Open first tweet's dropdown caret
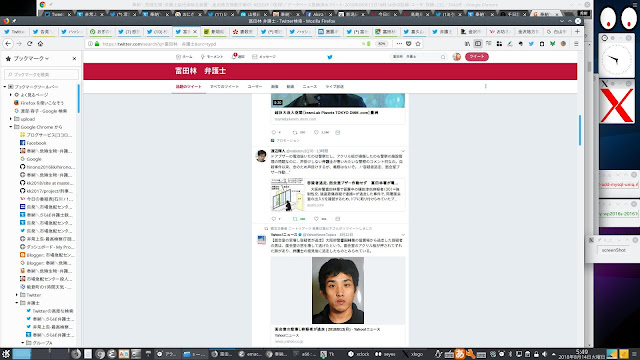 403,151
